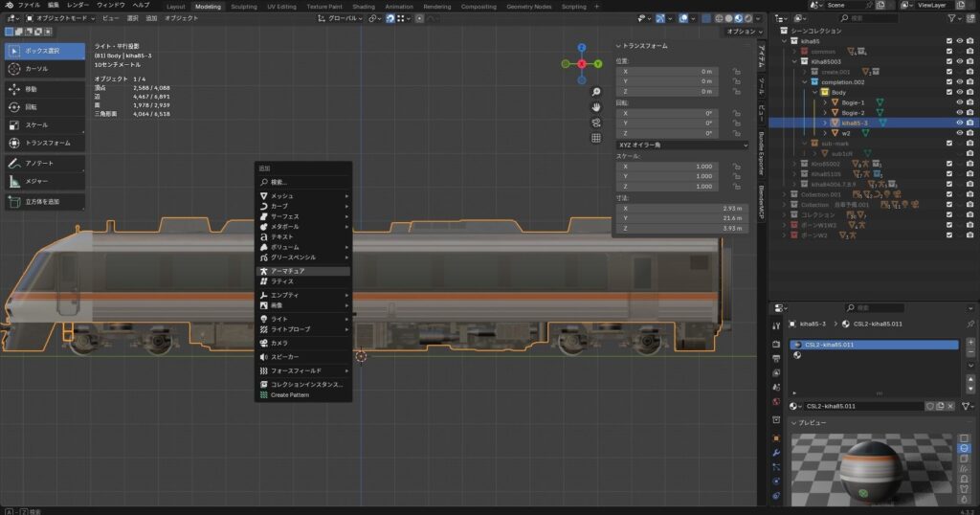Expand the w2 object in outliner
This screenshot has width=980, height=515.
click(824, 133)
